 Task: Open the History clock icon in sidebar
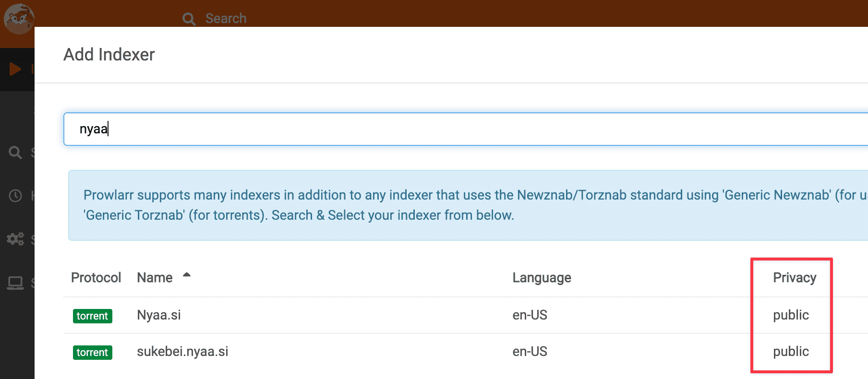point(15,196)
